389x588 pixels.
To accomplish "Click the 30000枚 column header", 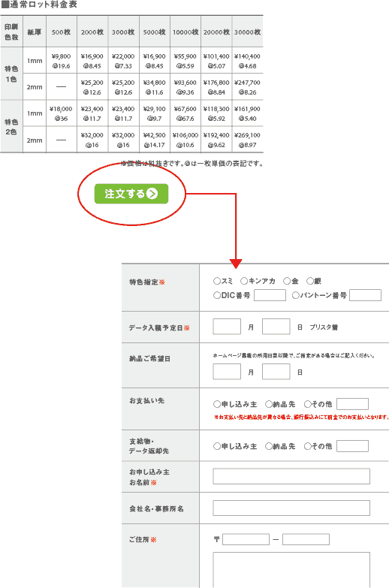I will [x=248, y=32].
